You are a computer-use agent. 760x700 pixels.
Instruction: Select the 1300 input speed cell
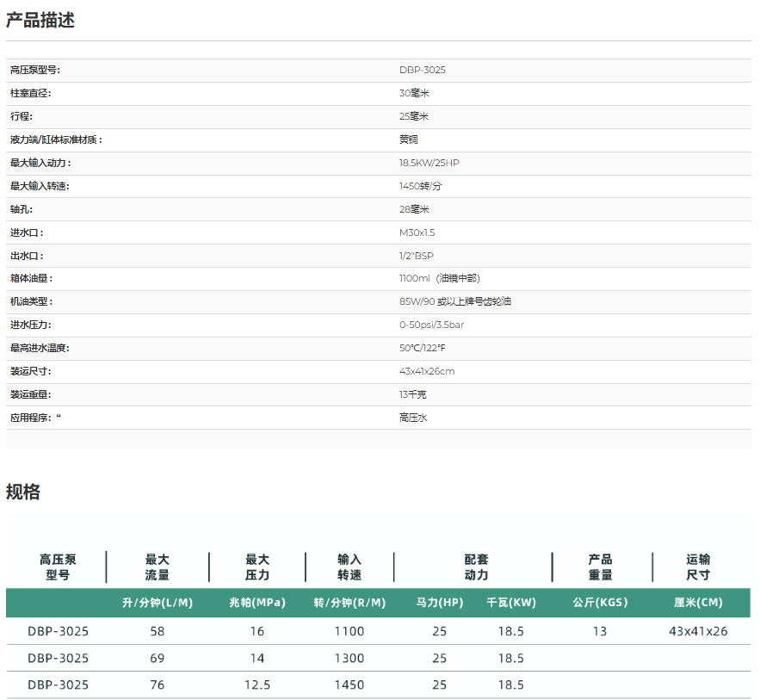(x=349, y=659)
